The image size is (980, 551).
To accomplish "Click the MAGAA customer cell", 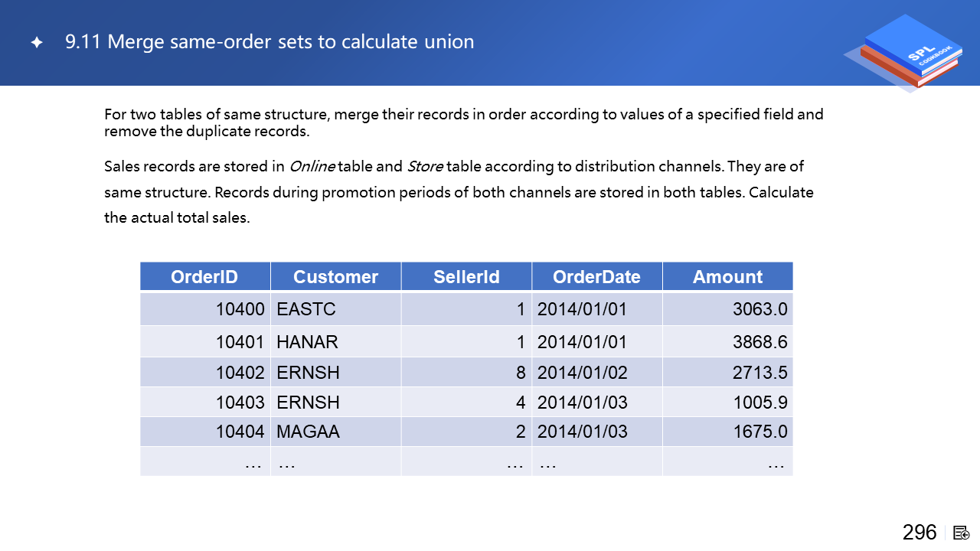I will coord(308,432).
